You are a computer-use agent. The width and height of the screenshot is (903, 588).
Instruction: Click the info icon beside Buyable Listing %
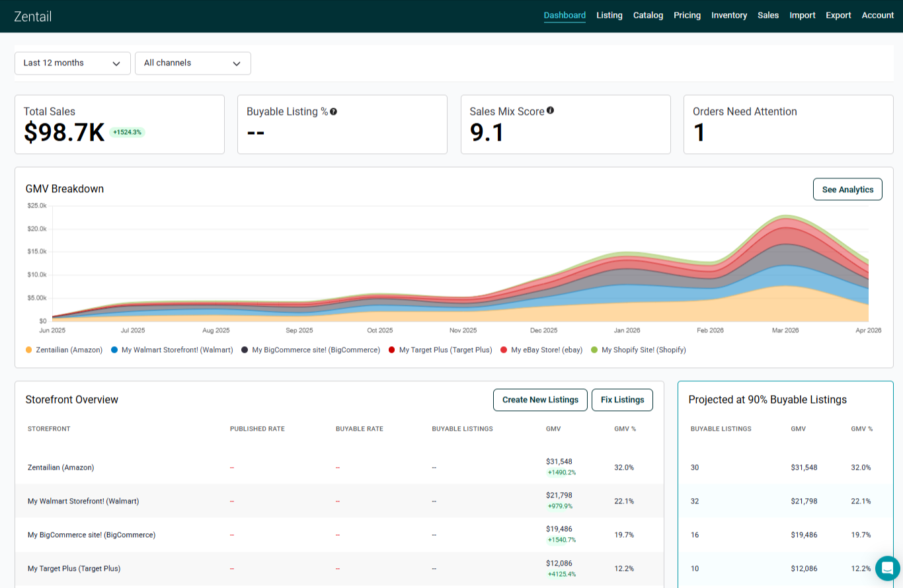coord(334,112)
